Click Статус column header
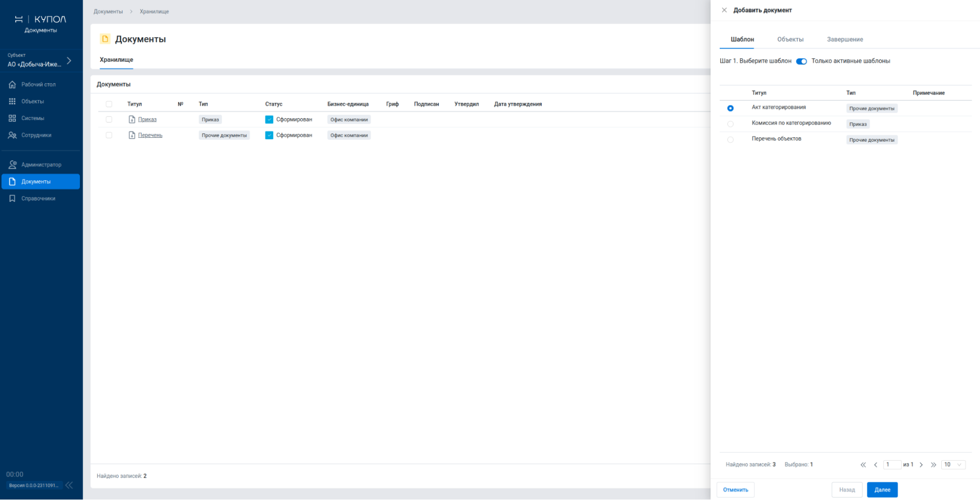 tap(274, 104)
